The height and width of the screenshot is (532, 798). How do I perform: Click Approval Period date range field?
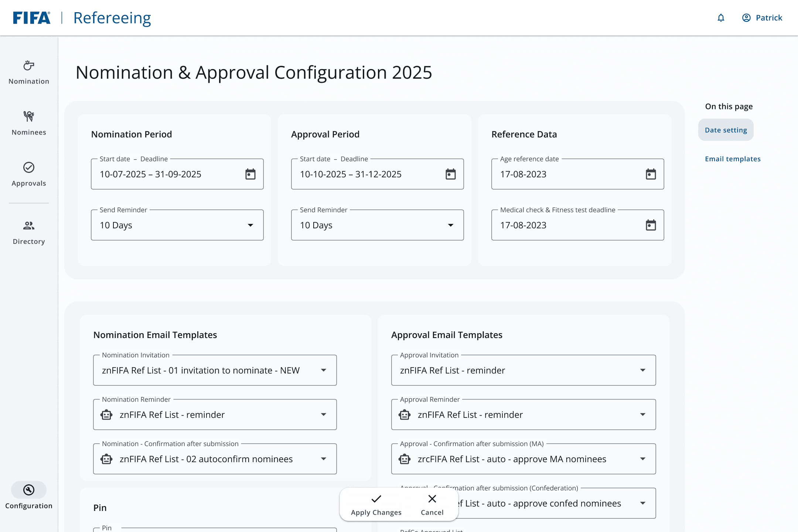point(378,174)
